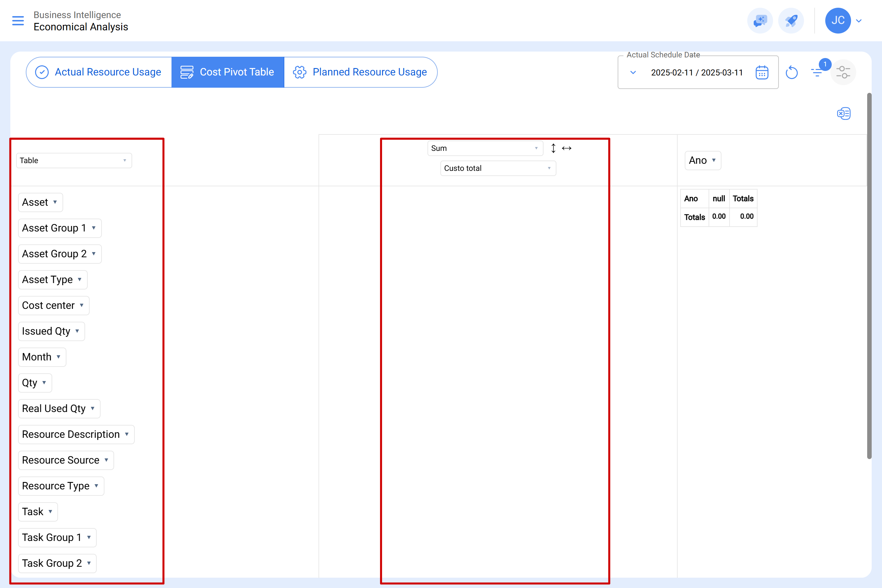The width and height of the screenshot is (882, 588).
Task: Toggle row sort order vertical arrow
Action: point(553,148)
